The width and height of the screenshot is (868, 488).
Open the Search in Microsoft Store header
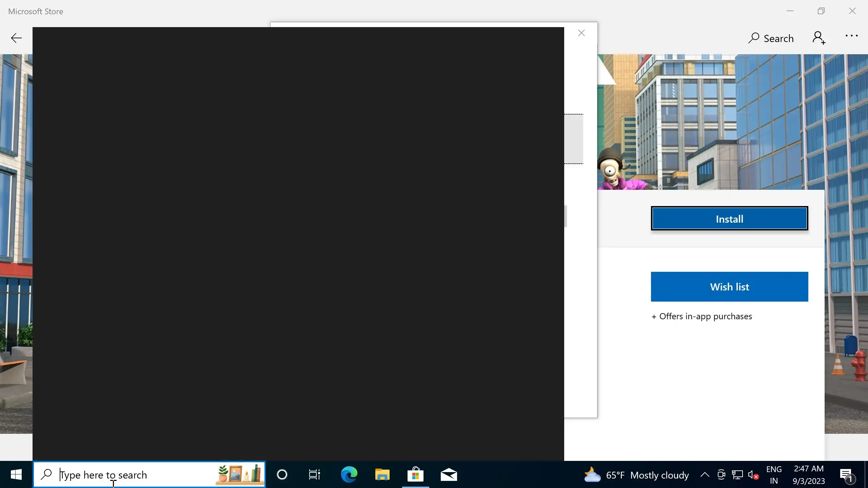click(x=771, y=38)
